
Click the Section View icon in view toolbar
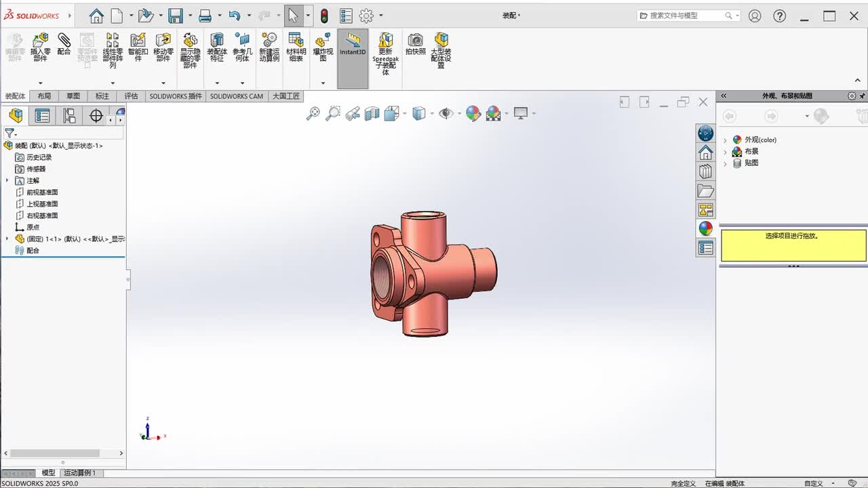tap(372, 114)
